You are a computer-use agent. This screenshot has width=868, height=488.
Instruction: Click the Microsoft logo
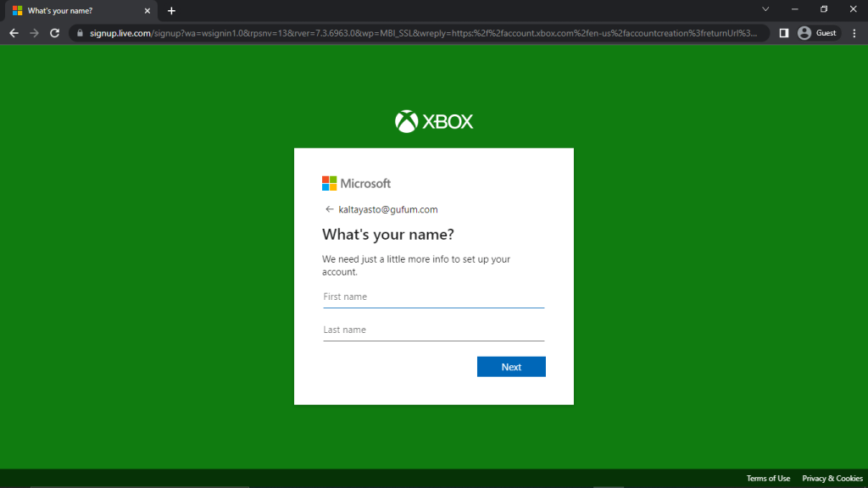point(357,183)
